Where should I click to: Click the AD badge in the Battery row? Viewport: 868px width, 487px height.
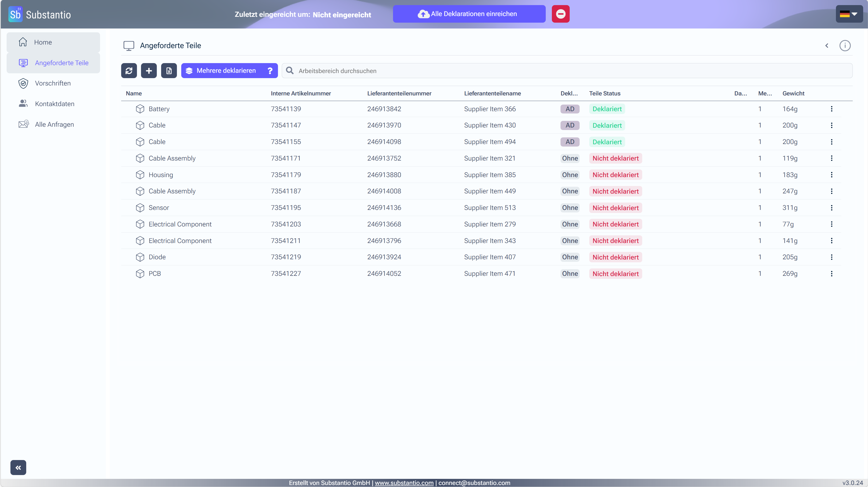(570, 109)
